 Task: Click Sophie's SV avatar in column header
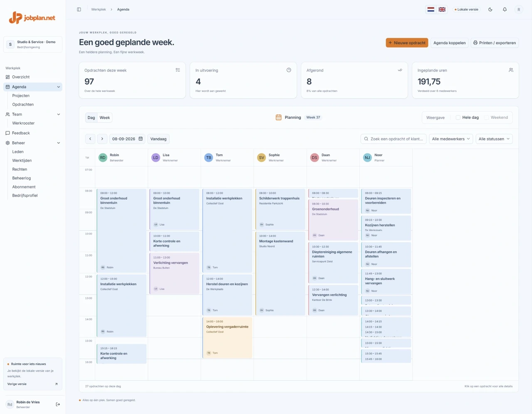(x=261, y=158)
